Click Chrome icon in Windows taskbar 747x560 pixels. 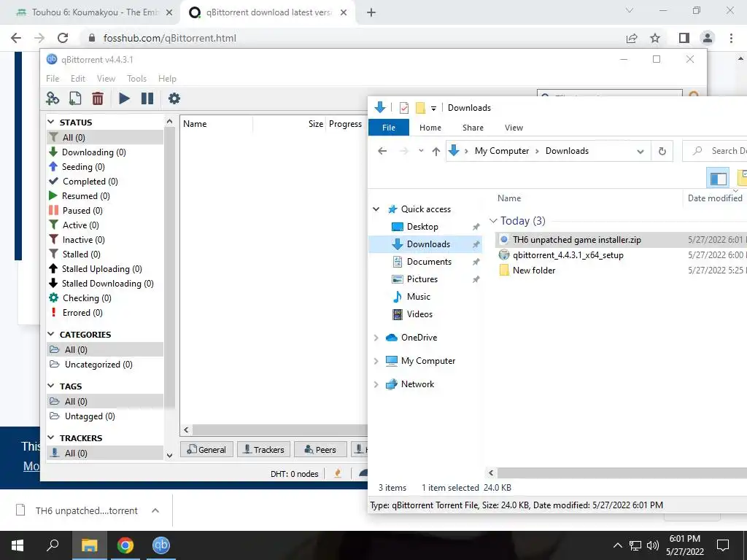(125, 545)
